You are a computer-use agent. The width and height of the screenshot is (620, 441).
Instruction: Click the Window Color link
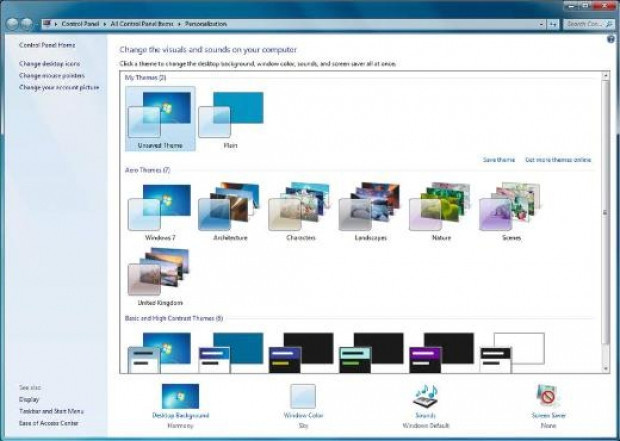pos(303,415)
